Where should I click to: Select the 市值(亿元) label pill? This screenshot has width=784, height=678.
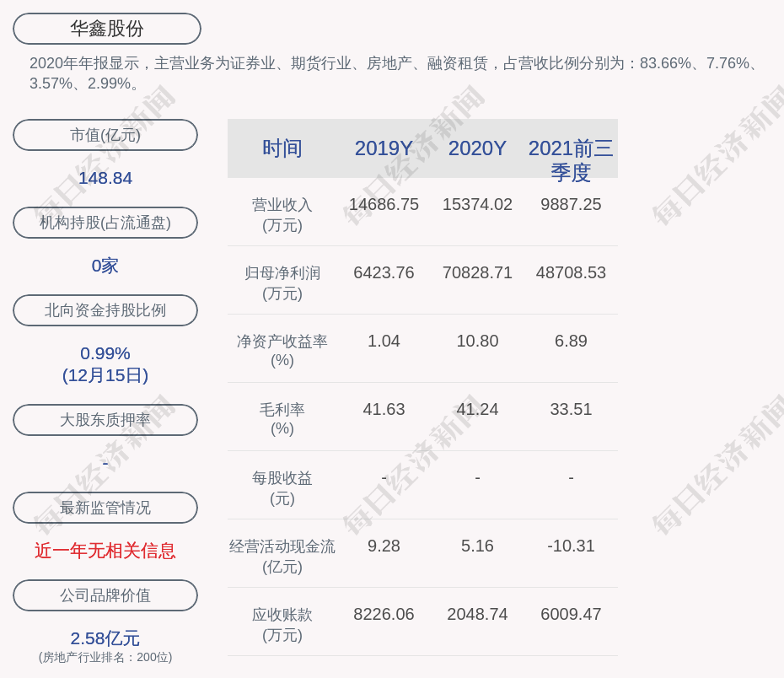[x=105, y=135]
